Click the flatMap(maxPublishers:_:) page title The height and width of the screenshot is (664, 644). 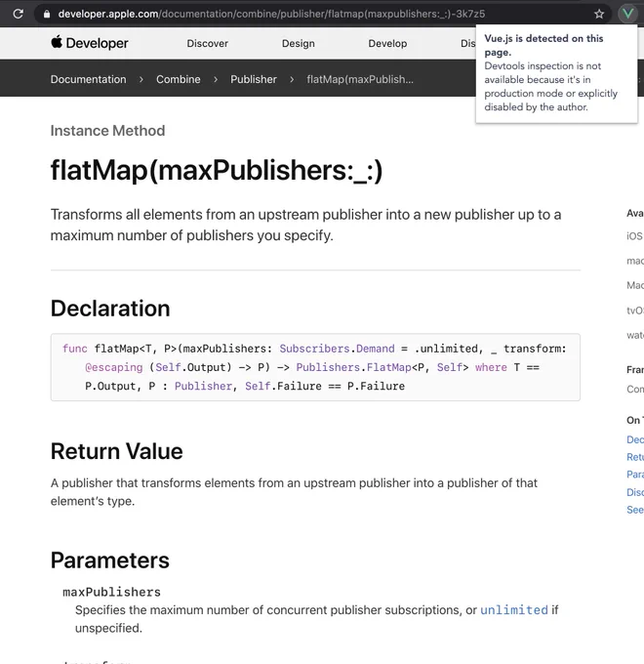pos(217,170)
